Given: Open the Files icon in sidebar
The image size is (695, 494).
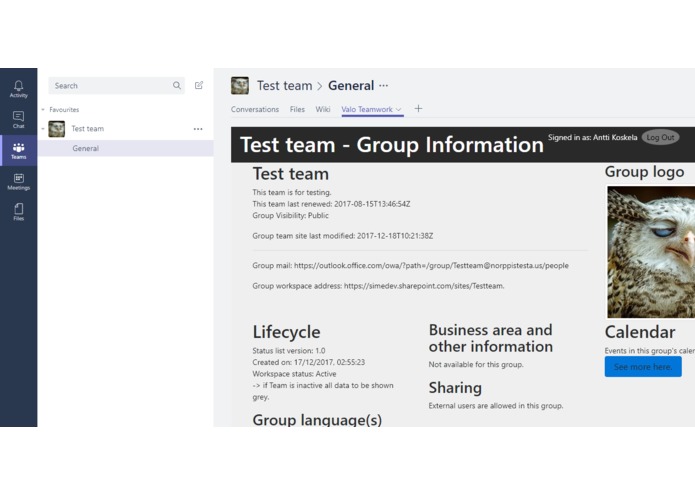Looking at the screenshot, I should point(19,212).
